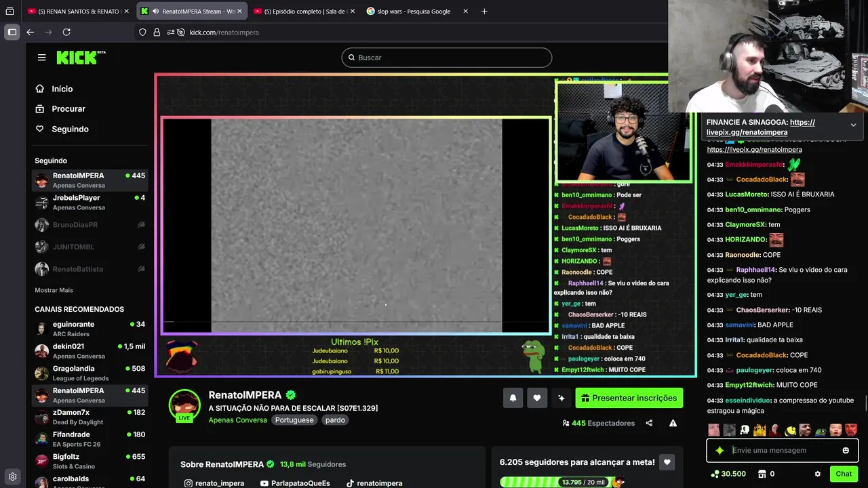Open RenatoBattista offline channel
The width and height of the screenshot is (868, 488).
click(x=90, y=269)
